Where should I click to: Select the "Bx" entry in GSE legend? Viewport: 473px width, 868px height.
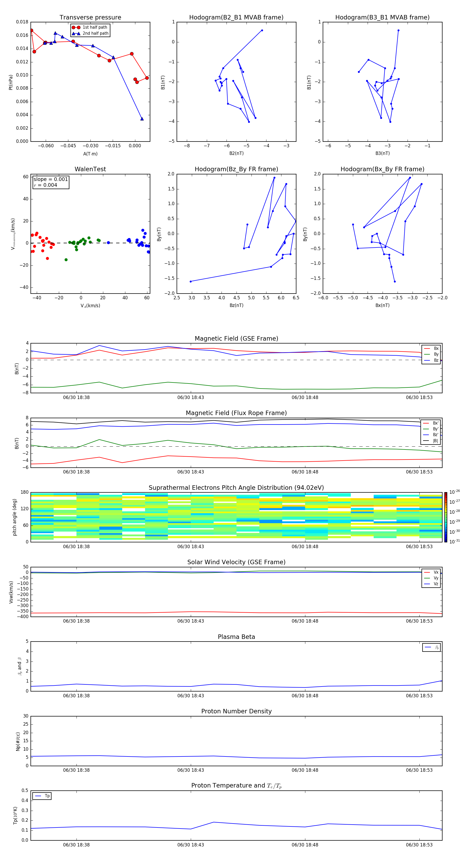point(431,349)
